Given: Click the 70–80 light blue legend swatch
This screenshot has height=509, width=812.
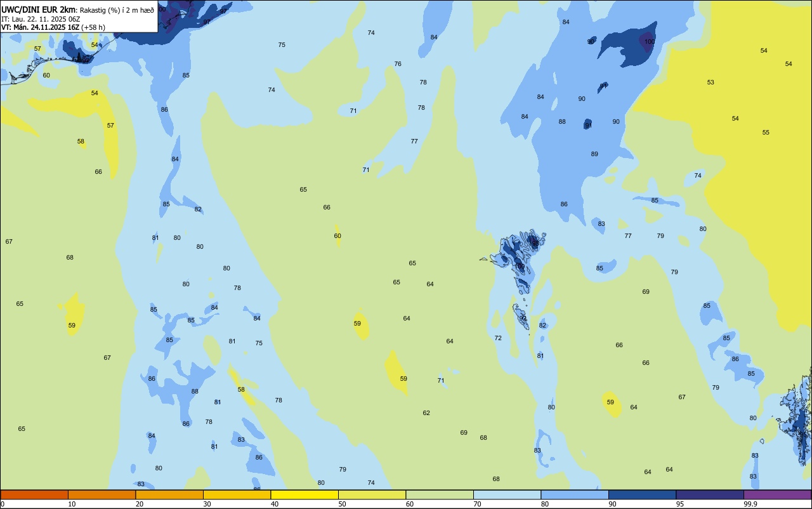Looking at the screenshot, I should [x=507, y=494].
